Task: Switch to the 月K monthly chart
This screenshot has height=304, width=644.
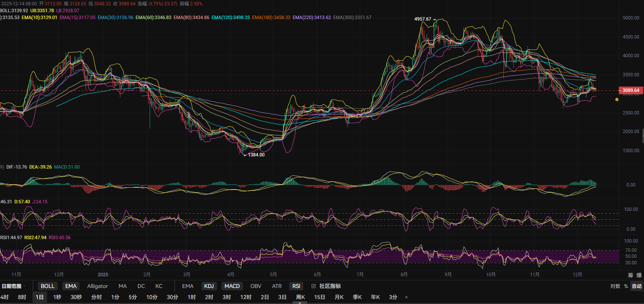Action: [x=339, y=297]
